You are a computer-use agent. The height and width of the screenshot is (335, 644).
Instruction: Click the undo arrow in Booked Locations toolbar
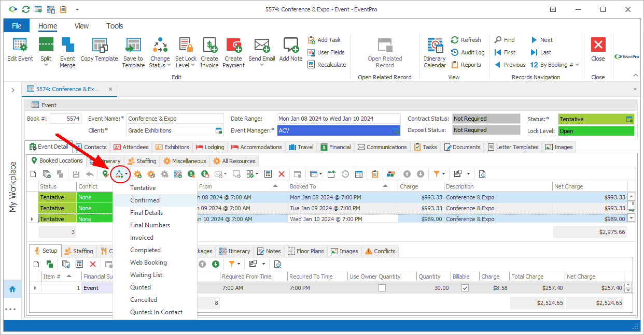click(90, 174)
